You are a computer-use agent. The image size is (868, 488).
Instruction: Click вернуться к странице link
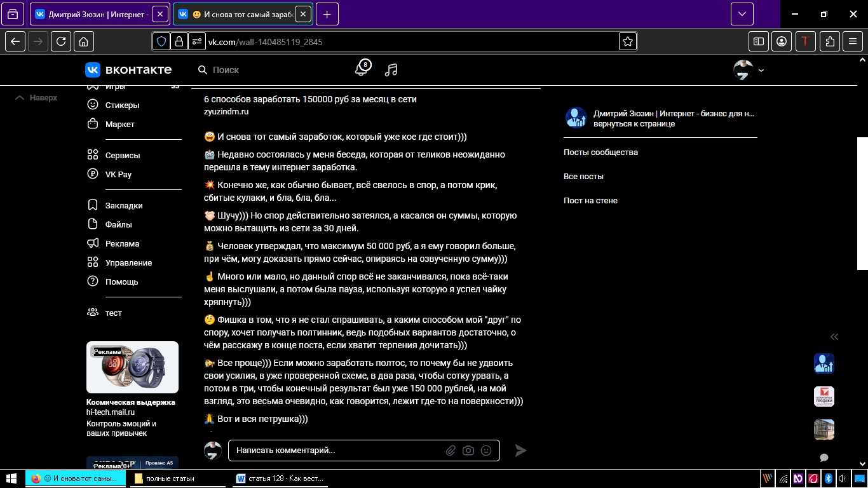634,124
